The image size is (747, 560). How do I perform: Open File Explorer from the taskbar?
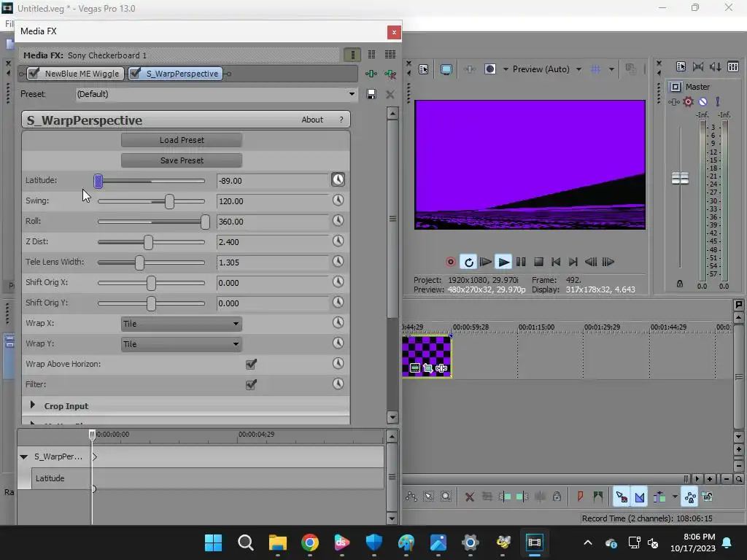[x=278, y=542]
